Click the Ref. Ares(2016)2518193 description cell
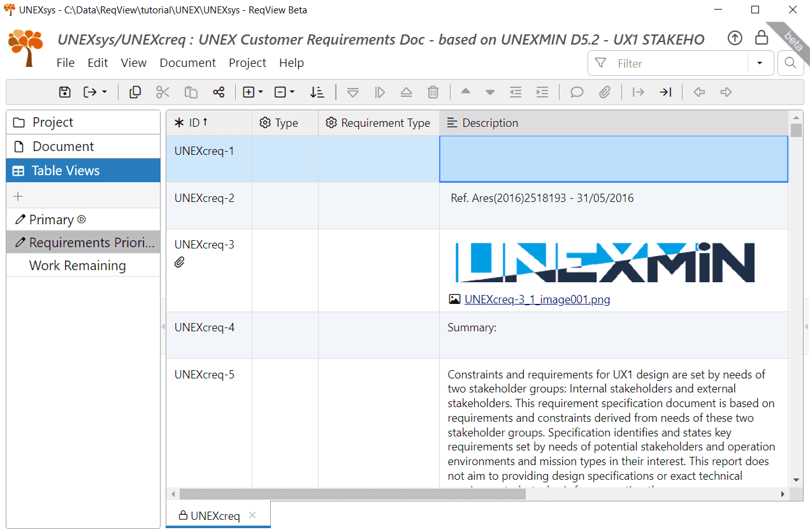Viewport: 810px width, 532px height. pyautogui.click(x=614, y=206)
